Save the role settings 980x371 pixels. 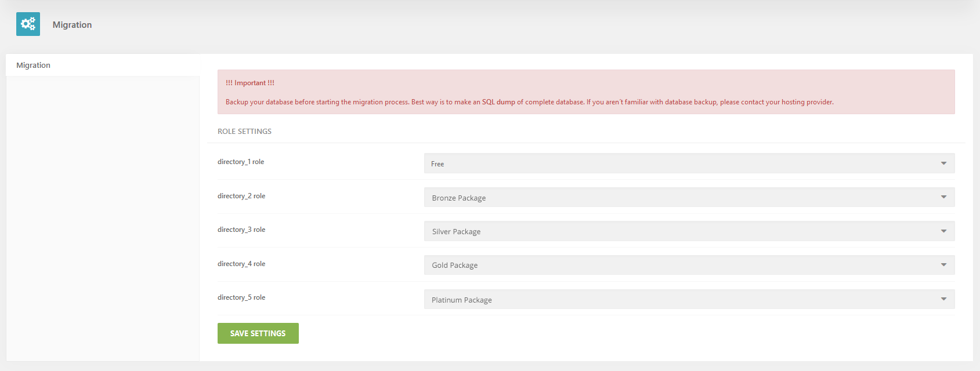pos(258,333)
